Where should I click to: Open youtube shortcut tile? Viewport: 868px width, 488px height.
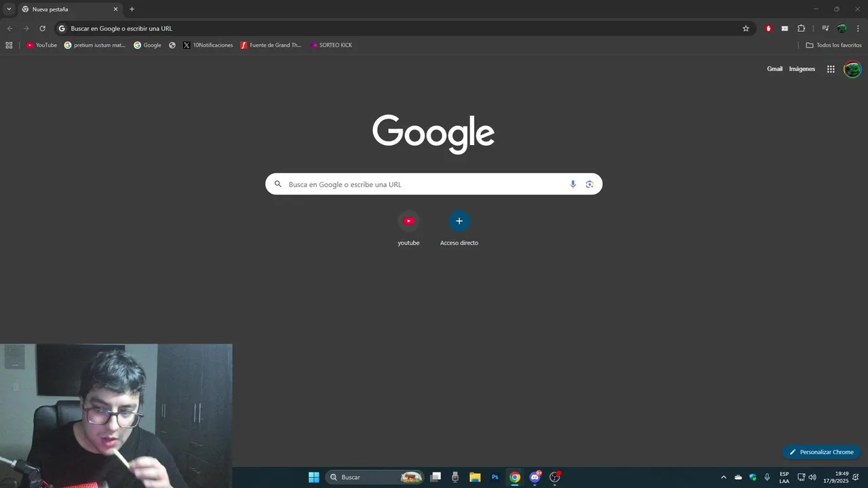(408, 228)
